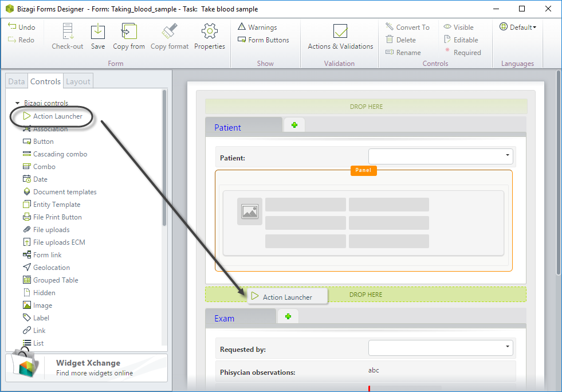Click the image placeholder in the panel

tap(250, 211)
